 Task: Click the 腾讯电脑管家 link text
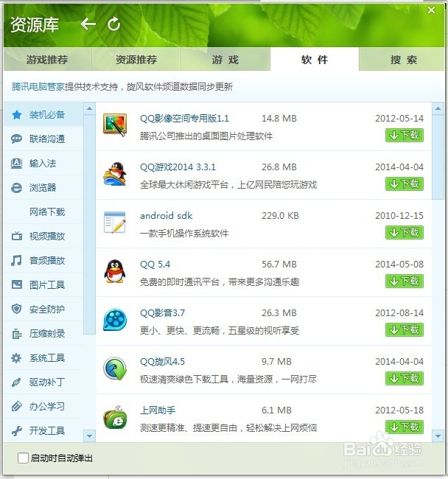coord(38,87)
